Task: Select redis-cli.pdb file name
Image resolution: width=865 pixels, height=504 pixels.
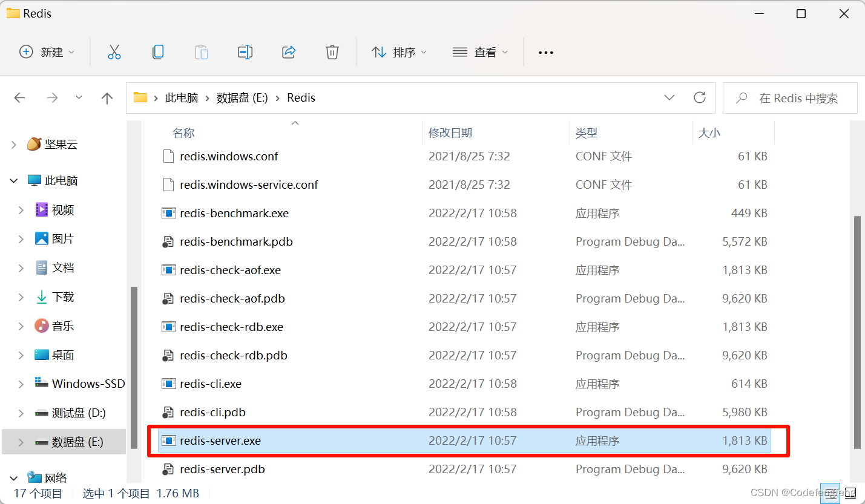Action: coord(212,412)
